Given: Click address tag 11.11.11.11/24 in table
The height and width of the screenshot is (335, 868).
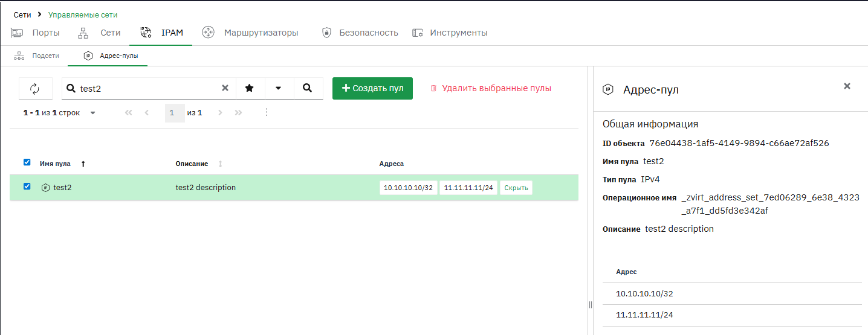Looking at the screenshot, I should [468, 188].
